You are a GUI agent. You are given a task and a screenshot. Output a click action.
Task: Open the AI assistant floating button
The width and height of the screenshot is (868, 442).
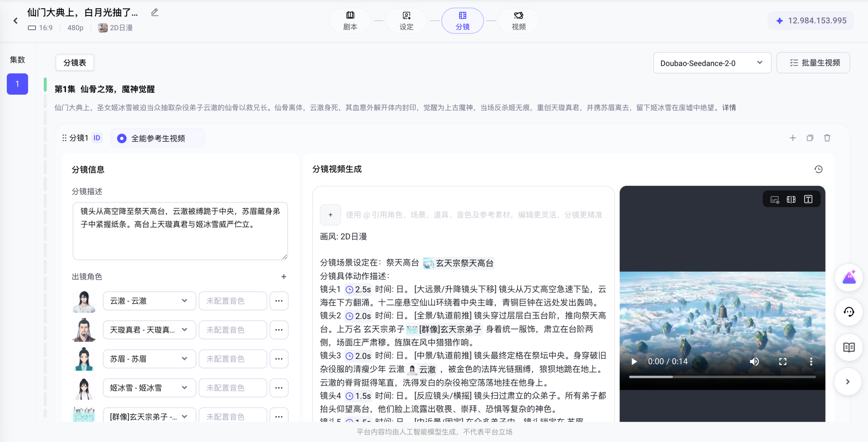coord(849,277)
